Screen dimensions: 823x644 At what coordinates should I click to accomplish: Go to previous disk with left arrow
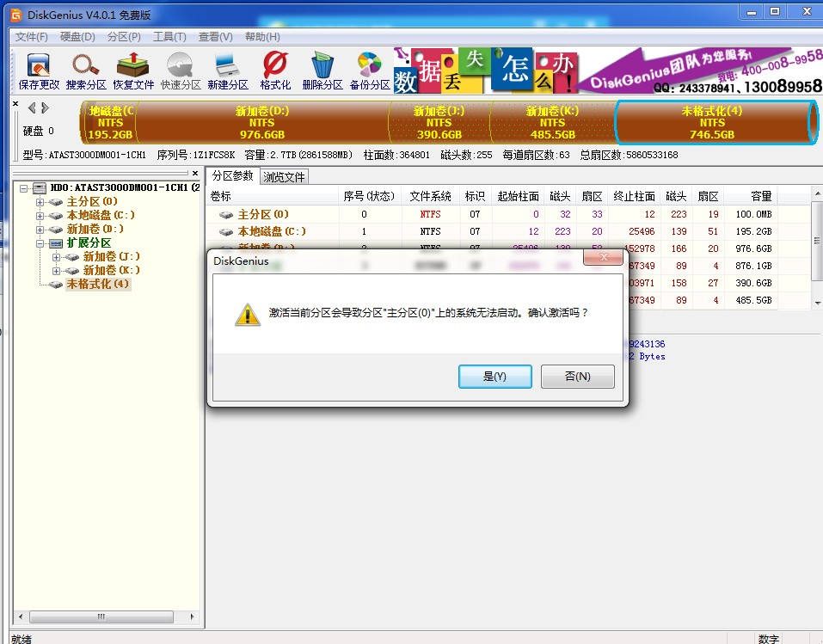(32, 107)
